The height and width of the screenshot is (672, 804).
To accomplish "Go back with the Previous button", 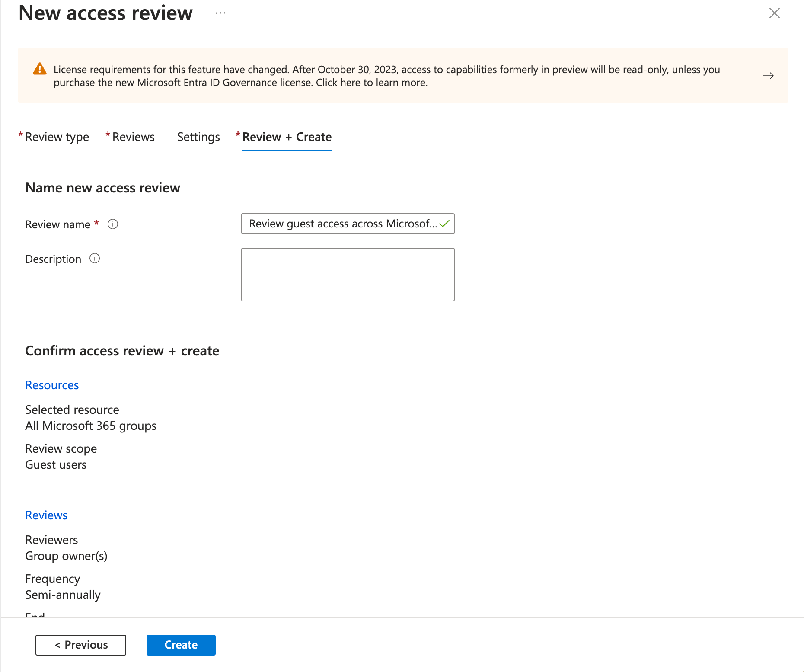I will point(81,645).
